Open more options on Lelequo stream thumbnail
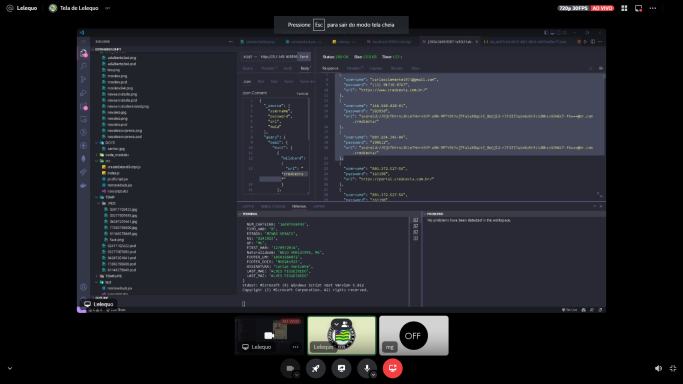The width and height of the screenshot is (683, 384). (x=295, y=347)
